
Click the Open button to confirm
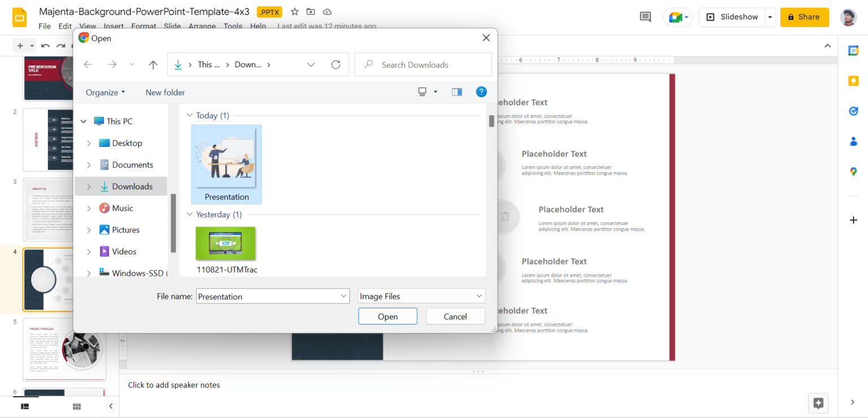[x=388, y=316]
